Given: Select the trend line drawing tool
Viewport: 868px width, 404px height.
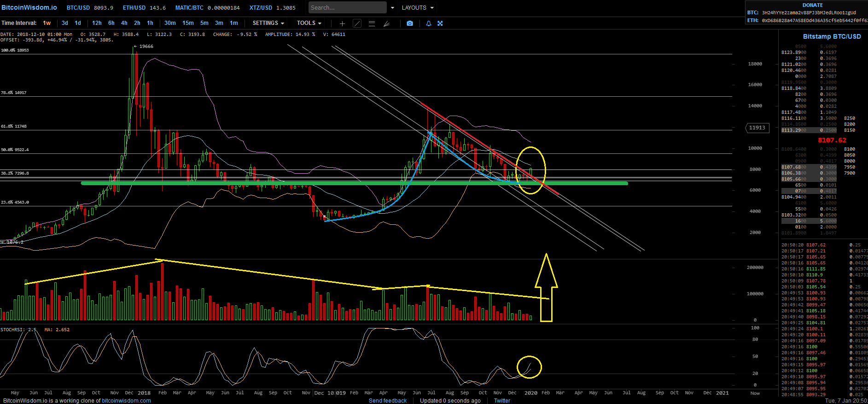Looking at the screenshot, I should coord(357,23).
